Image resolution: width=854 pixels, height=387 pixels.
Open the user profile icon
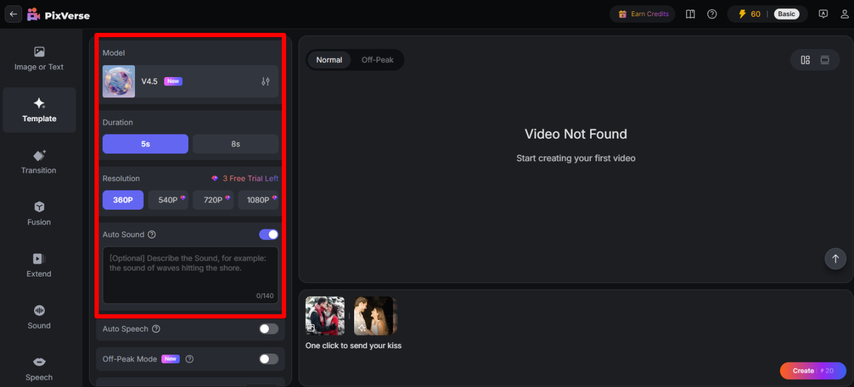845,14
